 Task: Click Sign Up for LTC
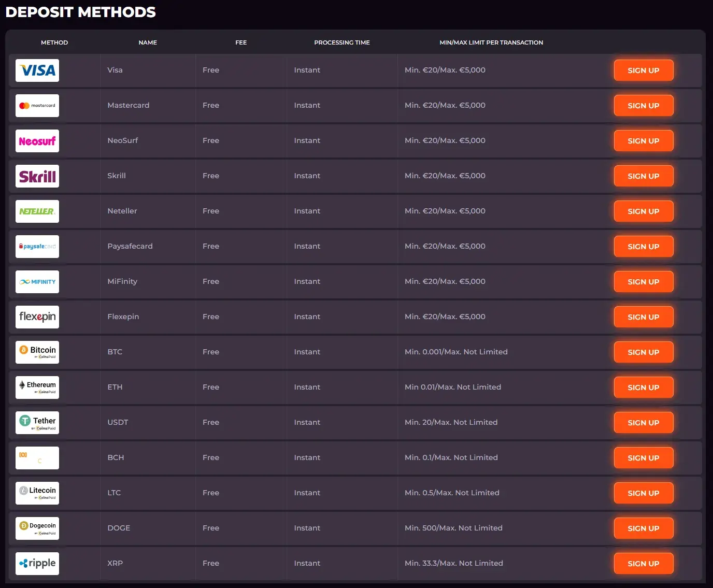click(644, 493)
